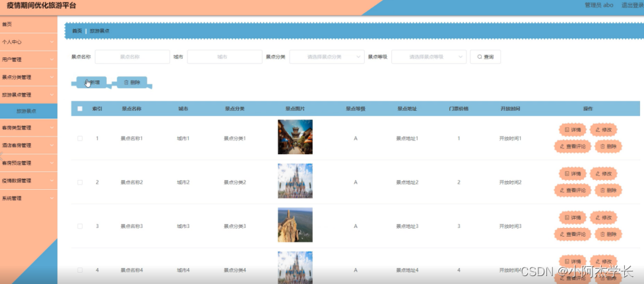Expand 景点分类管理 in the sidebar
The height and width of the screenshot is (284, 644).
[29, 77]
